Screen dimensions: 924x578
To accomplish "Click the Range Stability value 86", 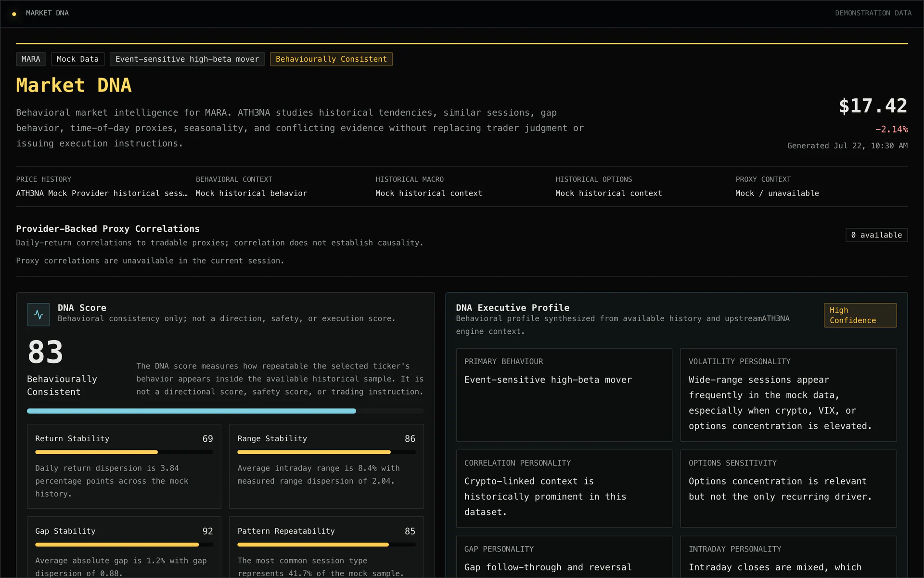I will [410, 439].
